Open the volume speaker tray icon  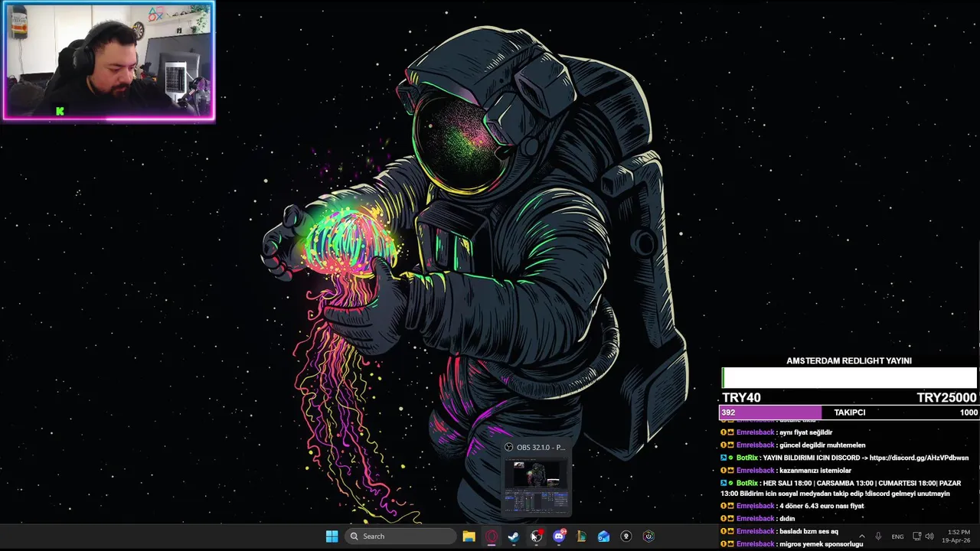coord(929,536)
